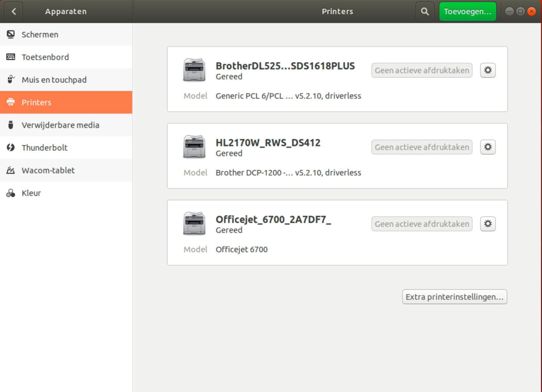Screen dimensions: 542x392
Task: Open settings gear for HL2170W_RWS_DS412 printer
Action: tap(488, 147)
